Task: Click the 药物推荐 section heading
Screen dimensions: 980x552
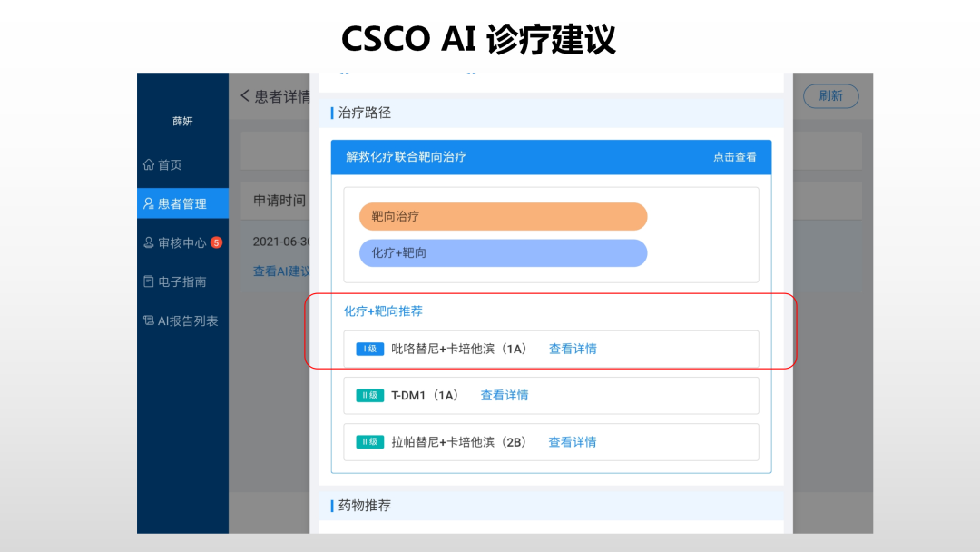Action: (365, 506)
